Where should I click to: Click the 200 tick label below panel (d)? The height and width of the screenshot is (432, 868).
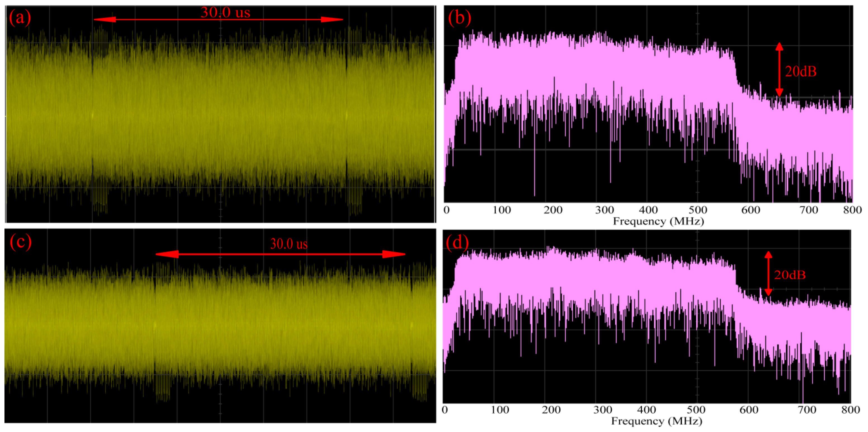click(x=551, y=410)
